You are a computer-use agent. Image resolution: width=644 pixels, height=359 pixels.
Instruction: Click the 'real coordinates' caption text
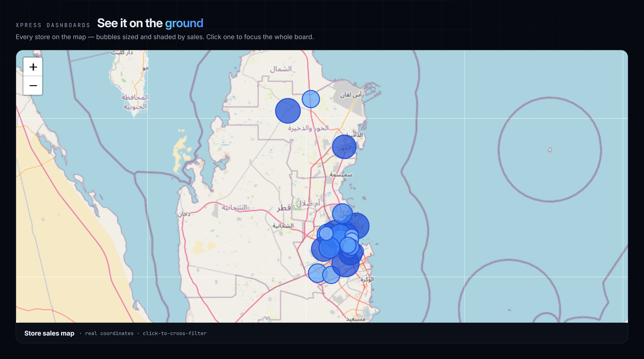(109, 333)
